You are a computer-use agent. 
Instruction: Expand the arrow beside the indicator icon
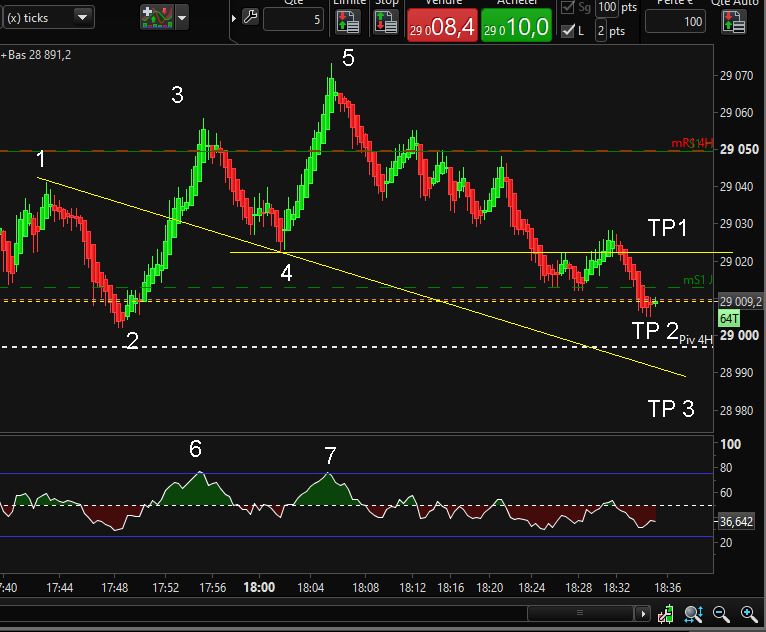click(182, 18)
